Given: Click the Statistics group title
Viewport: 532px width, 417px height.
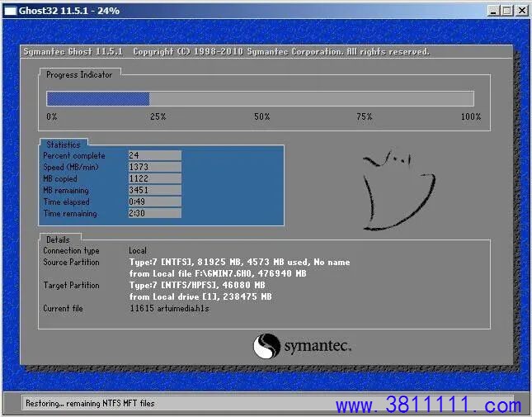Looking at the screenshot, I should click(x=64, y=145).
